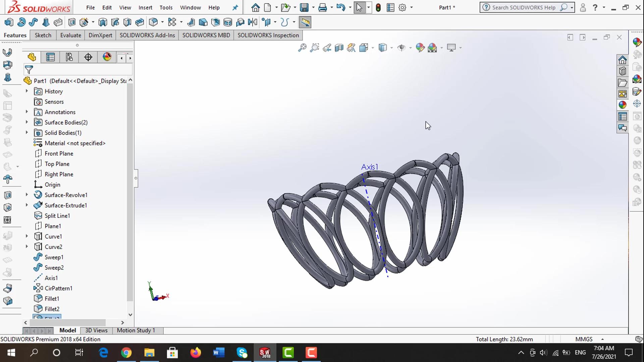Open the ConfigurationManager tab icon
644x362 pixels.
69,57
